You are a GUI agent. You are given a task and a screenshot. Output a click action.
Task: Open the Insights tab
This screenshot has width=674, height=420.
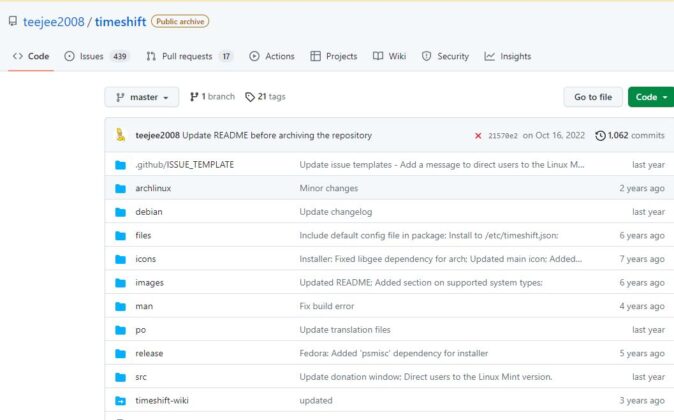[x=508, y=56]
